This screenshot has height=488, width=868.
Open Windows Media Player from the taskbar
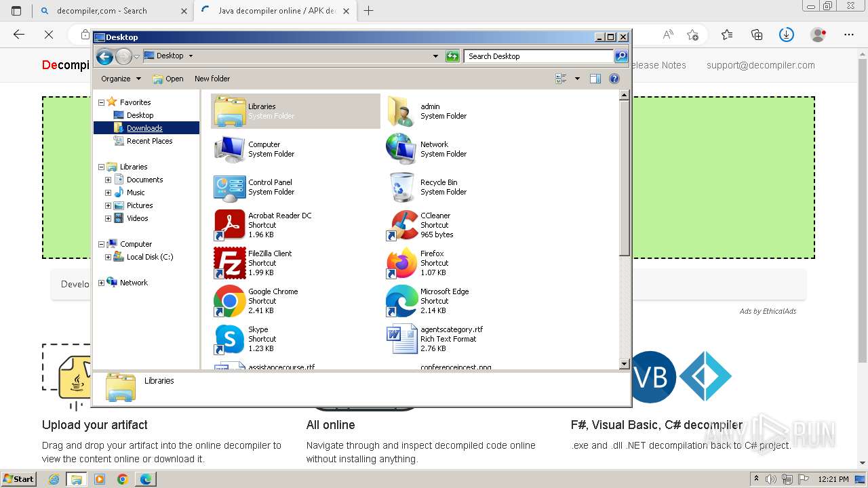coord(100,479)
